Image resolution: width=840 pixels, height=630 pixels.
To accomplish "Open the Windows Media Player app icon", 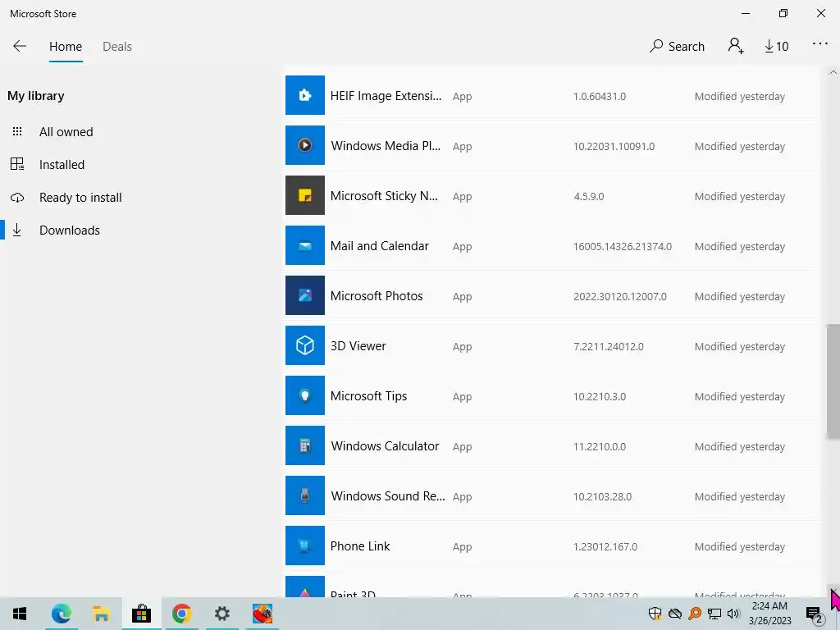I will (x=305, y=145).
